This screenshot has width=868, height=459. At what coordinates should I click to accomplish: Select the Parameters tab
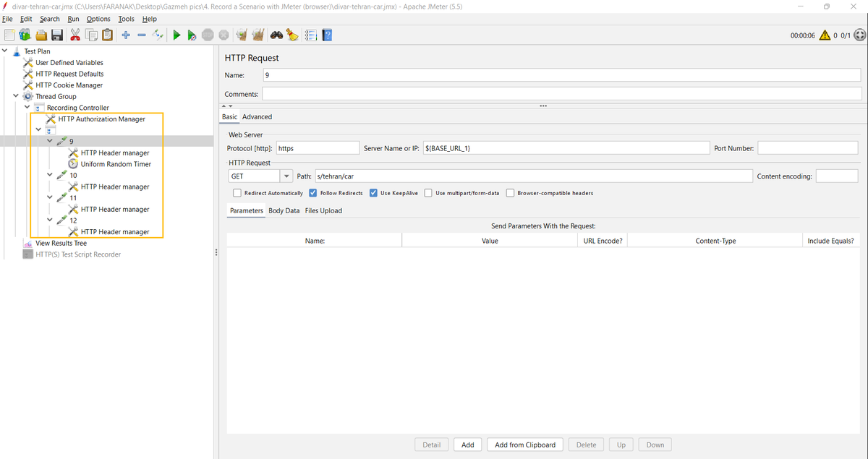[x=247, y=210]
